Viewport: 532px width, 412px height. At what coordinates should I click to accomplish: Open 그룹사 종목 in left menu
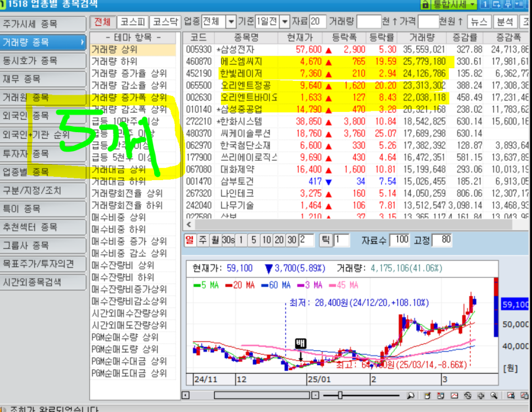coord(43,245)
